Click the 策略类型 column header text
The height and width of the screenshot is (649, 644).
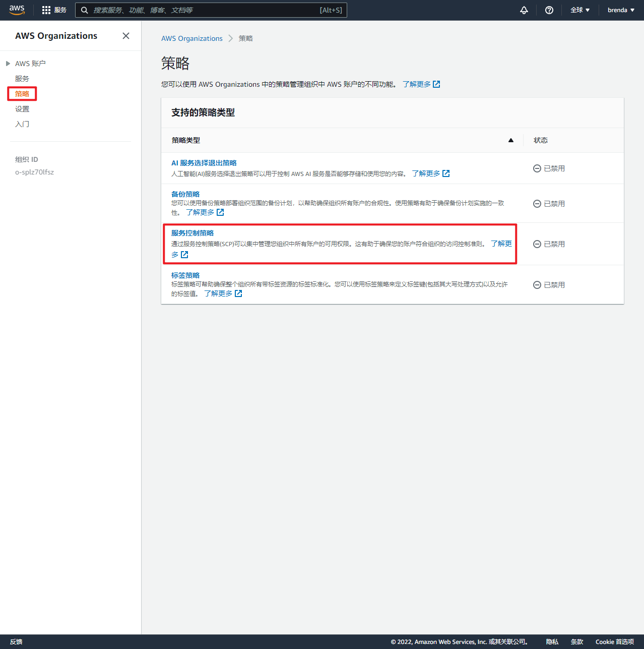186,140
